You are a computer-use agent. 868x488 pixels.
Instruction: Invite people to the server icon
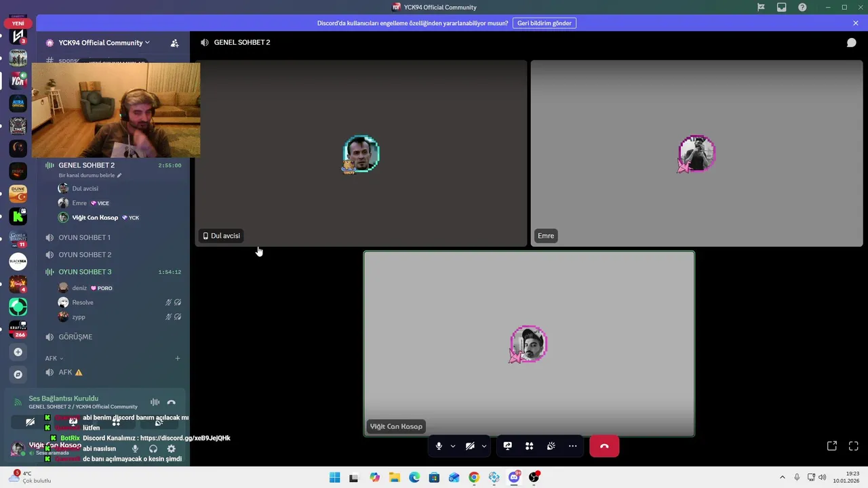pyautogui.click(x=175, y=43)
